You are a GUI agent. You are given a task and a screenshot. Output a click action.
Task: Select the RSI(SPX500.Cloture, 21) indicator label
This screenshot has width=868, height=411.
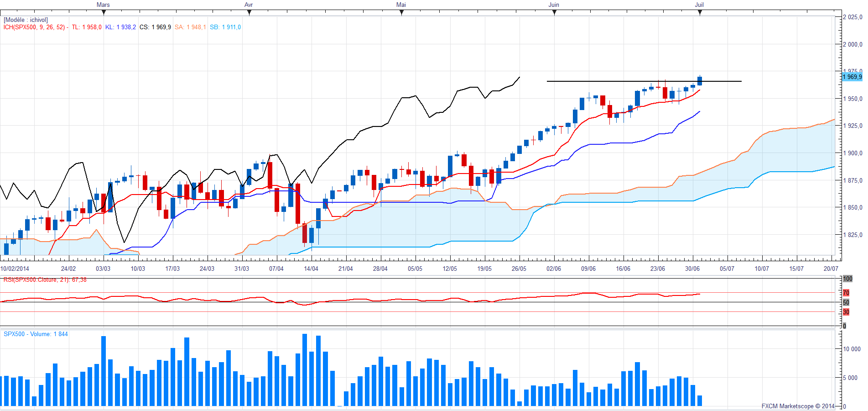coord(45,279)
